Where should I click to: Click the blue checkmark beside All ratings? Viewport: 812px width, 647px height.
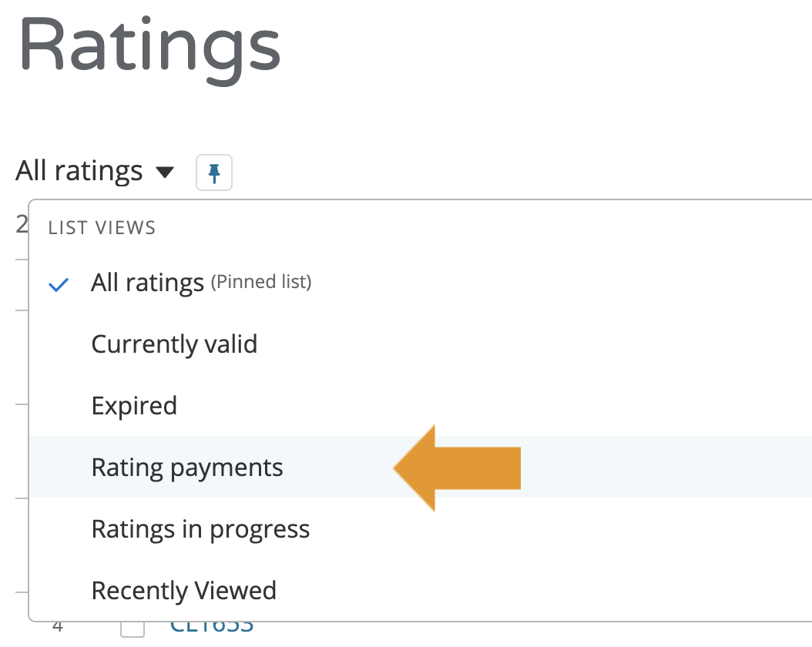[59, 285]
